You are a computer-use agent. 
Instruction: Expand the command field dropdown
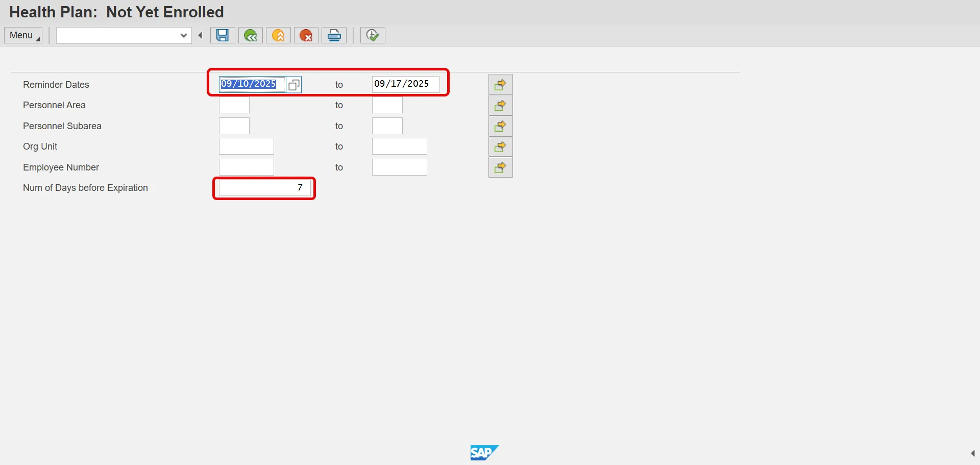click(184, 35)
